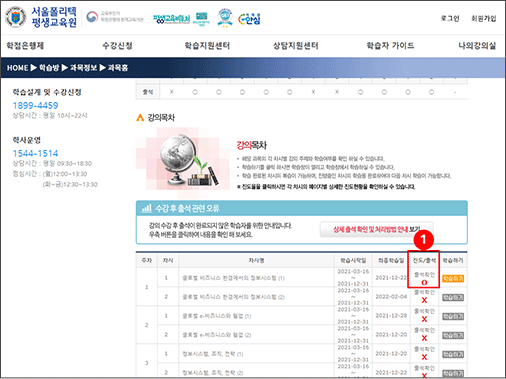Click the C-안심 logo
This screenshot has width=506, height=379.
coord(249,19)
